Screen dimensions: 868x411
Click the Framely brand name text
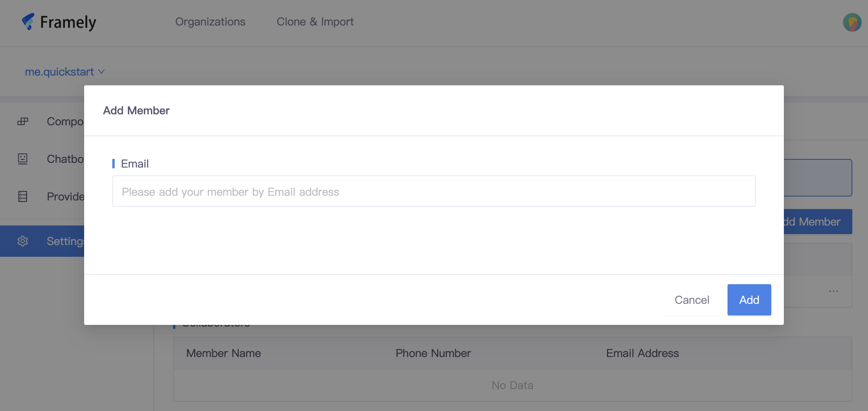click(x=68, y=22)
